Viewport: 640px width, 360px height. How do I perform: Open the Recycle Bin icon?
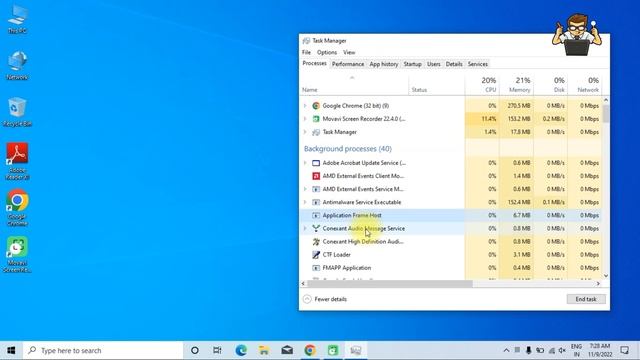tap(17, 112)
